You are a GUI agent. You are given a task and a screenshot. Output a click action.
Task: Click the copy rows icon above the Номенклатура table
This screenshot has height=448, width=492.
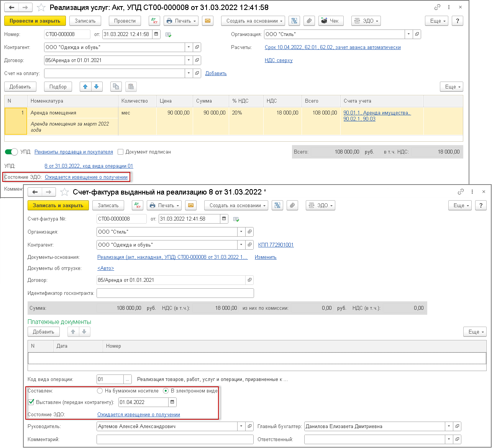[116, 87]
